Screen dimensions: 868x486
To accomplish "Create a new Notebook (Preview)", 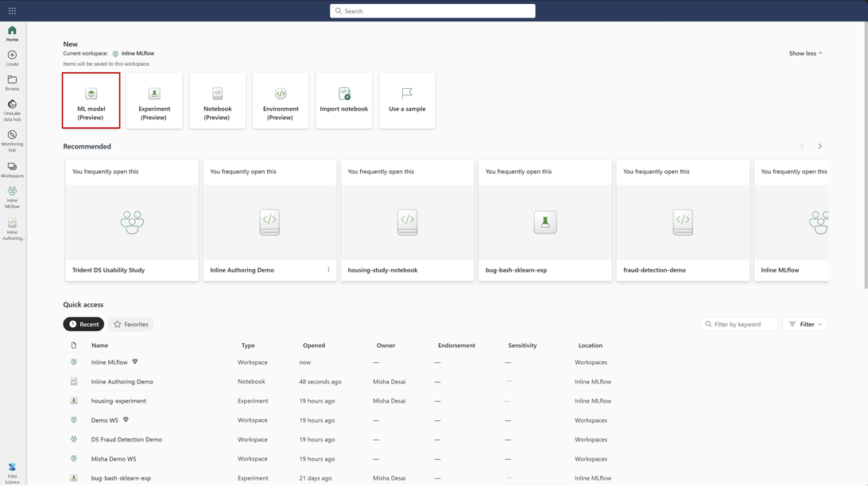I will [x=218, y=101].
